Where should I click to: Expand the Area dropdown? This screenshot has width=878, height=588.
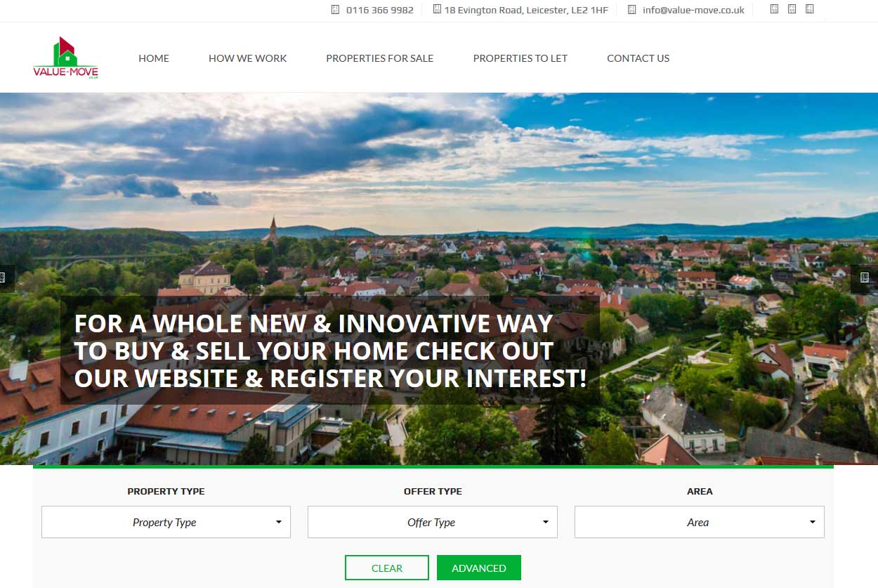700,522
